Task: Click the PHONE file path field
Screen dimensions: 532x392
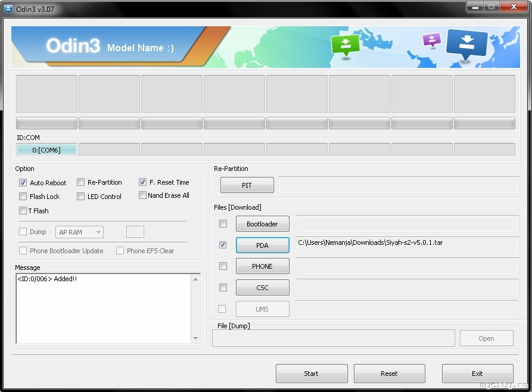Action: point(408,266)
